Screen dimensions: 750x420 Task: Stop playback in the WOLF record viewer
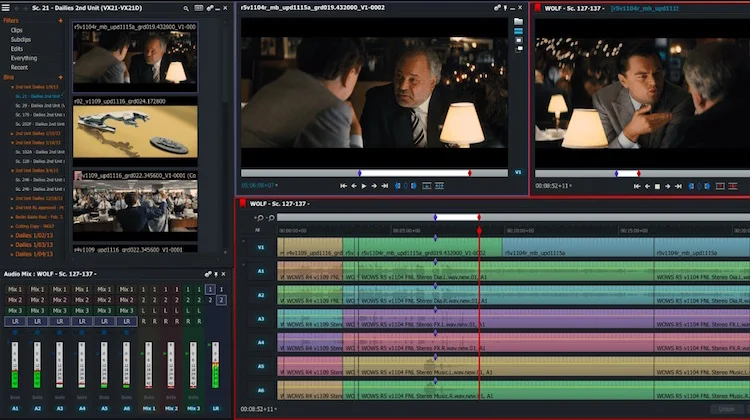pos(657,186)
